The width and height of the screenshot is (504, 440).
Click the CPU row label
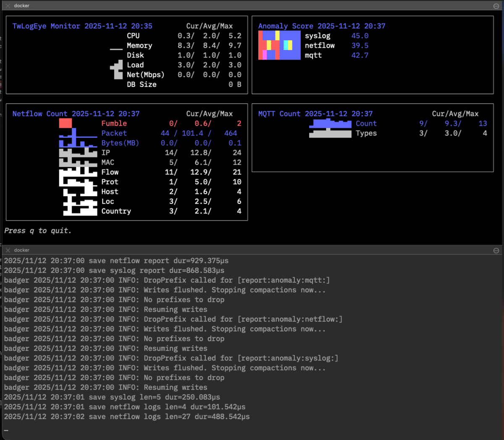133,36
